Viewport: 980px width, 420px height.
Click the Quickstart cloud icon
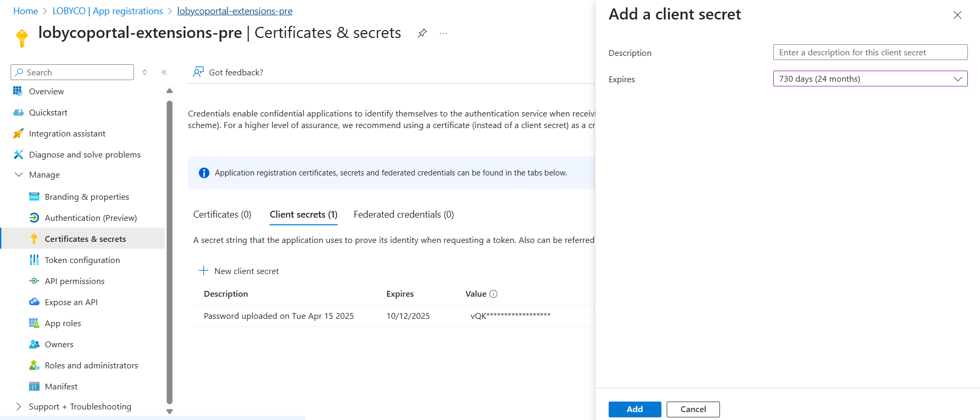(18, 112)
